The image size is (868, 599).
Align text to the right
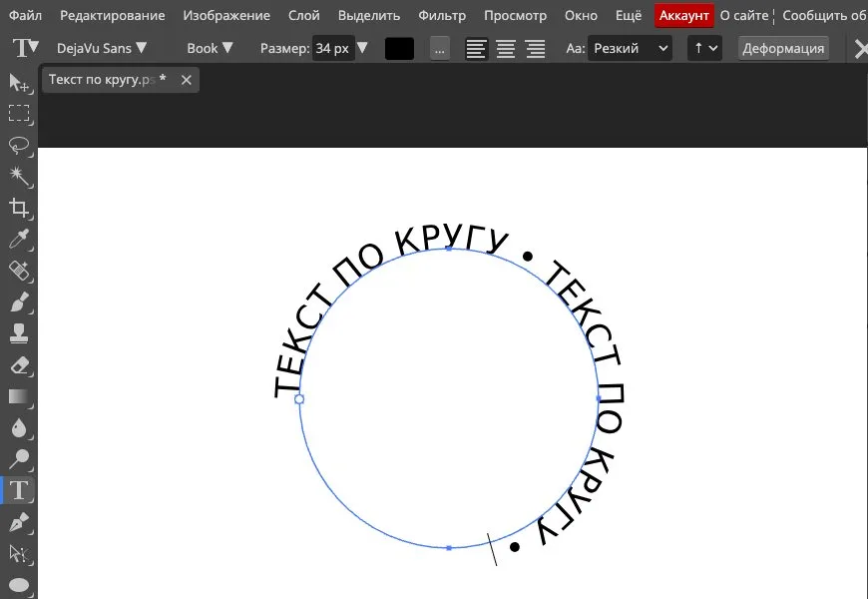click(x=536, y=49)
